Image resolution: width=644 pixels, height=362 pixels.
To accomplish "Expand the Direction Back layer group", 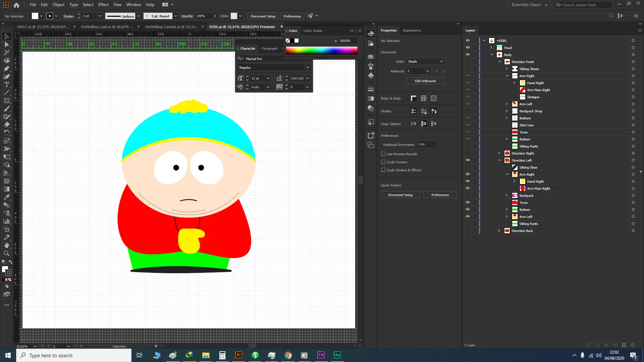I will tap(499, 231).
